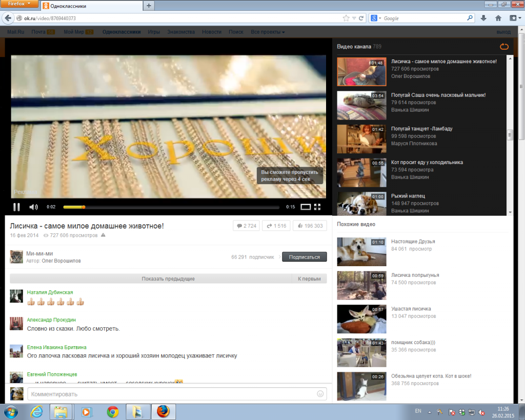
Task: Enter fullscreen video mode
Action: (317, 207)
